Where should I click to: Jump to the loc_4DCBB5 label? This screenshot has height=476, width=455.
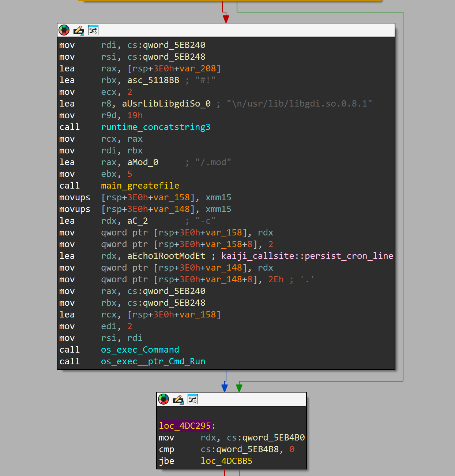pos(226,461)
